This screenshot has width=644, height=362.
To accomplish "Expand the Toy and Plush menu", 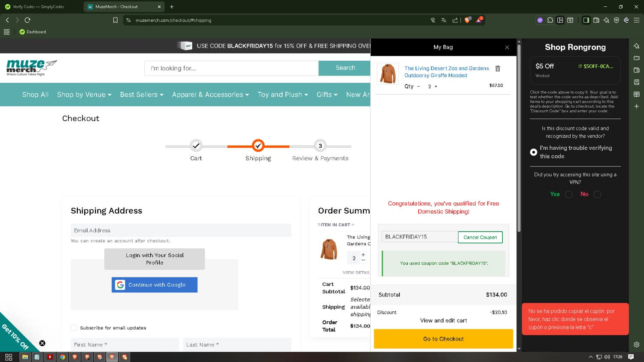I will tap(283, 95).
